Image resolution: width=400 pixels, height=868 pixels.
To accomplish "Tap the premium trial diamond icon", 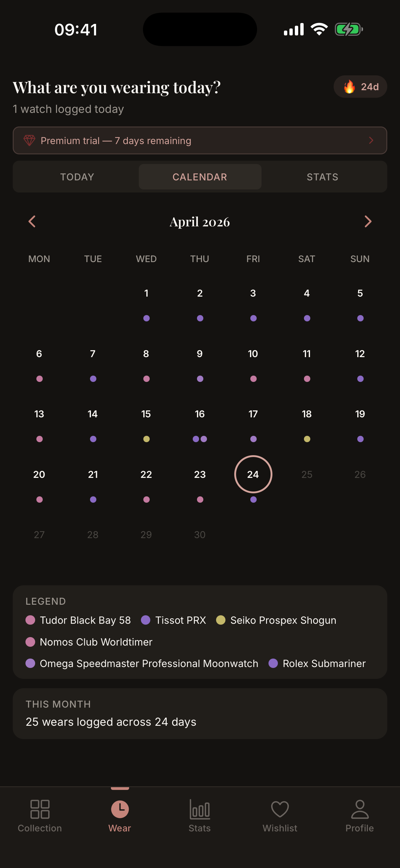I will pos(29,140).
